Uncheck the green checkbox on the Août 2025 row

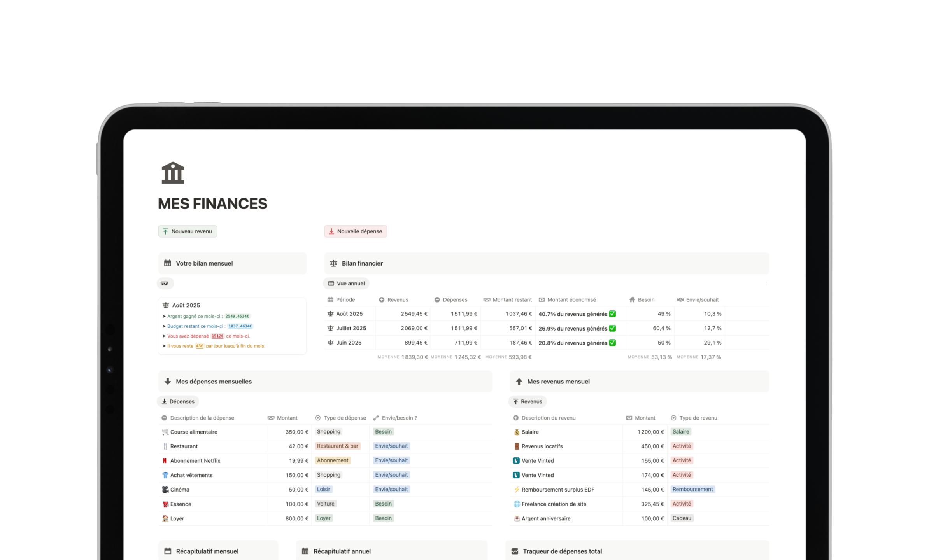[612, 314]
